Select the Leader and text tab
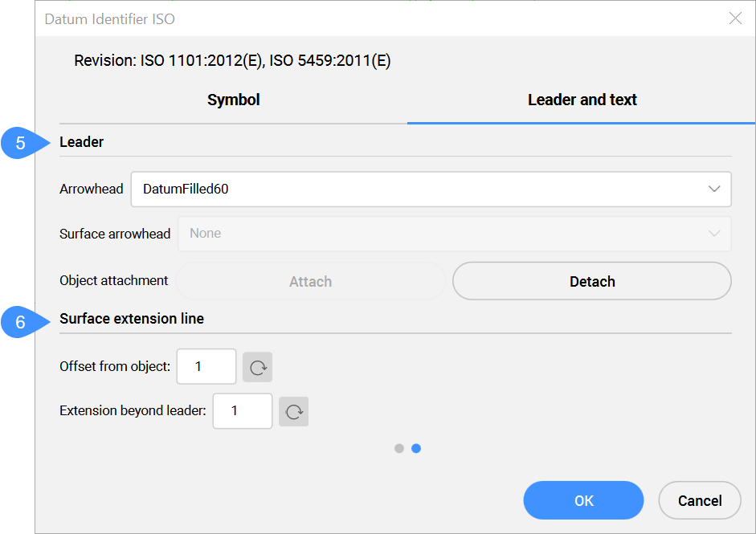The width and height of the screenshot is (756, 534). [x=582, y=100]
